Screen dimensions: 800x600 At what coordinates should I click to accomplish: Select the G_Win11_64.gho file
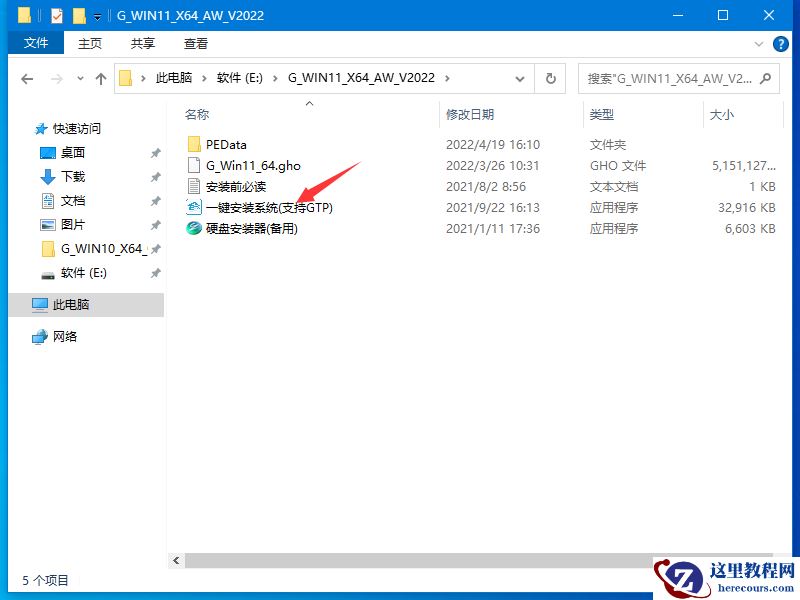coord(250,166)
